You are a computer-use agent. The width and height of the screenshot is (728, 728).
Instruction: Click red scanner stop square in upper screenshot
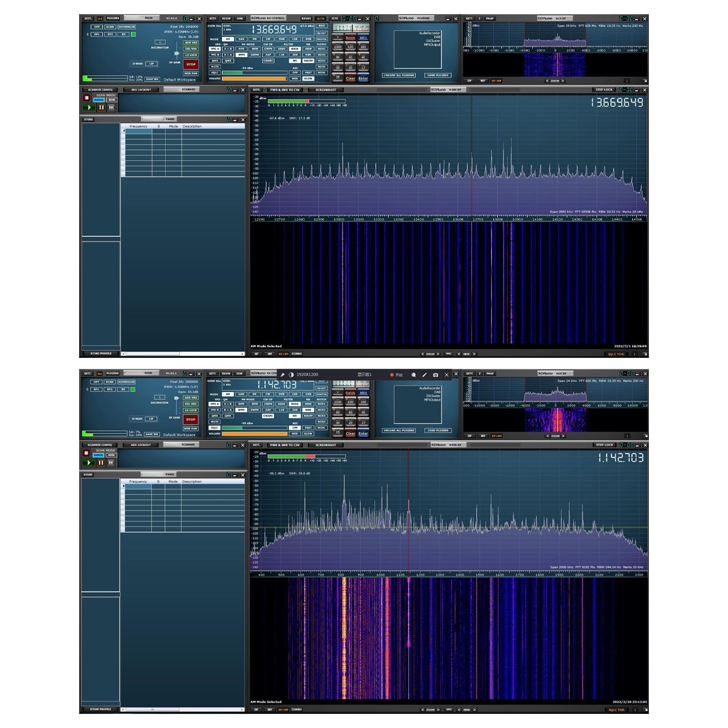tap(86, 98)
